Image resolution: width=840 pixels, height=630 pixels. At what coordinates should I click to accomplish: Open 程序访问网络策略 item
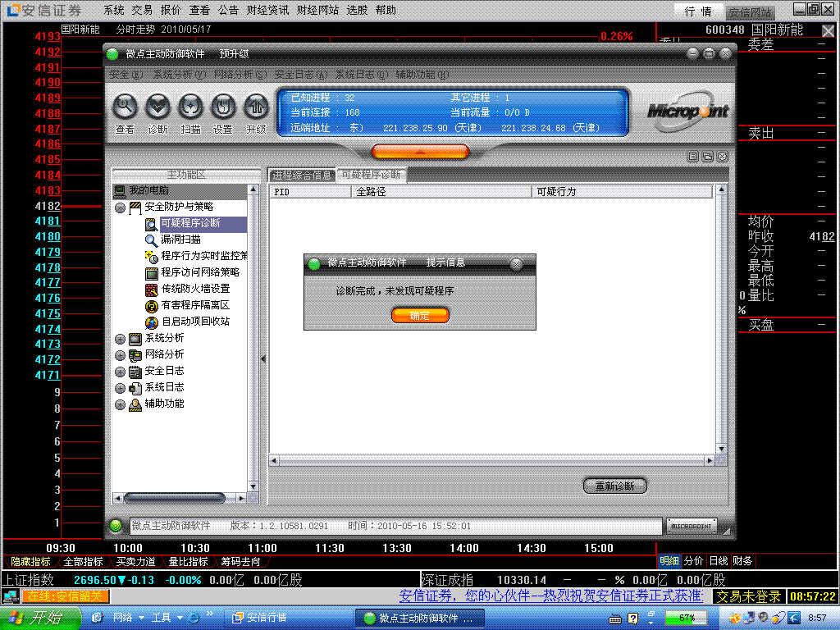tap(200, 272)
